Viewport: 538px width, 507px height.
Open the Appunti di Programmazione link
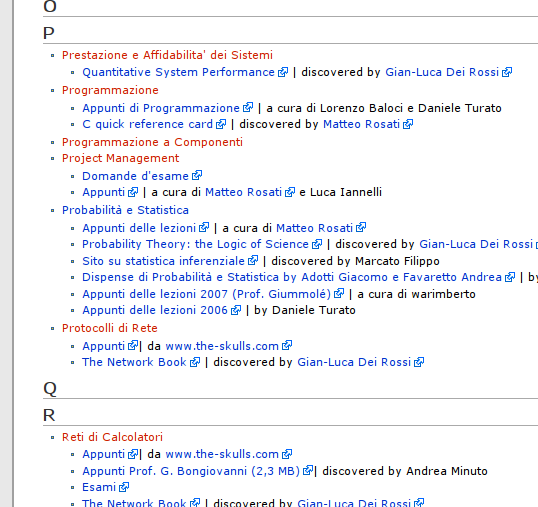[161, 108]
